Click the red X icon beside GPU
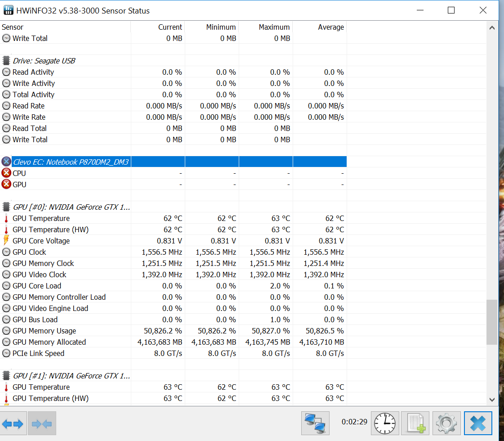The height and width of the screenshot is (441, 504). (6, 184)
